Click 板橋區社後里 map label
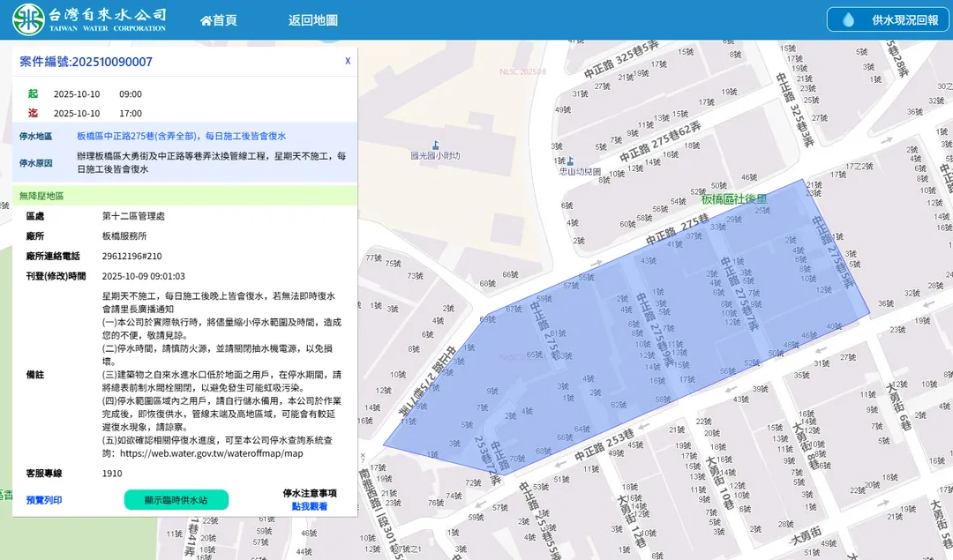Screen dimensions: 953x560 (733, 199)
